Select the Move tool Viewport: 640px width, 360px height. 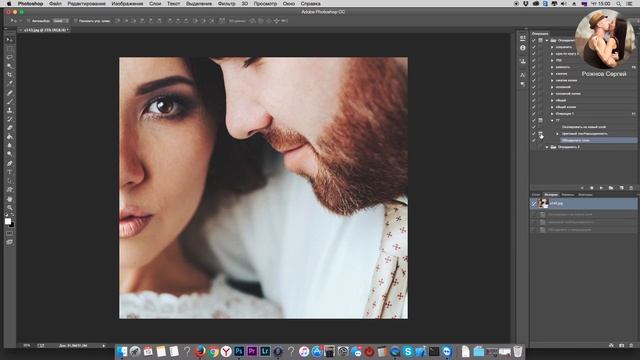click(9, 40)
